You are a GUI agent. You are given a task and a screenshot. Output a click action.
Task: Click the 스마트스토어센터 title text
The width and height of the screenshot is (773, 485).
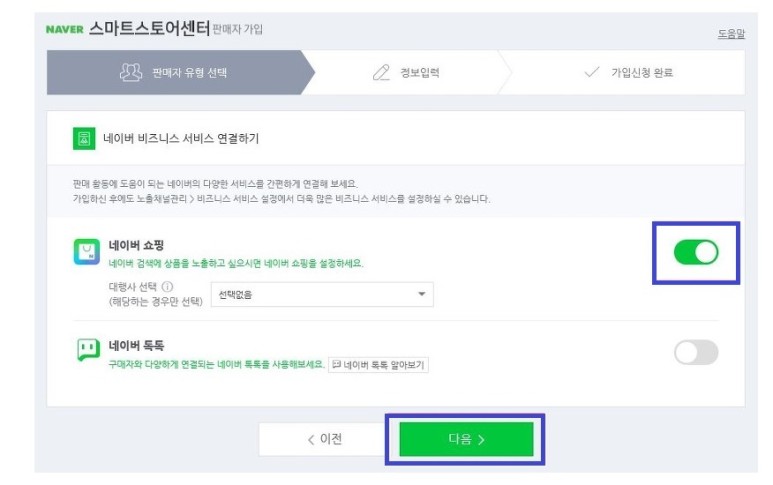click(x=149, y=29)
